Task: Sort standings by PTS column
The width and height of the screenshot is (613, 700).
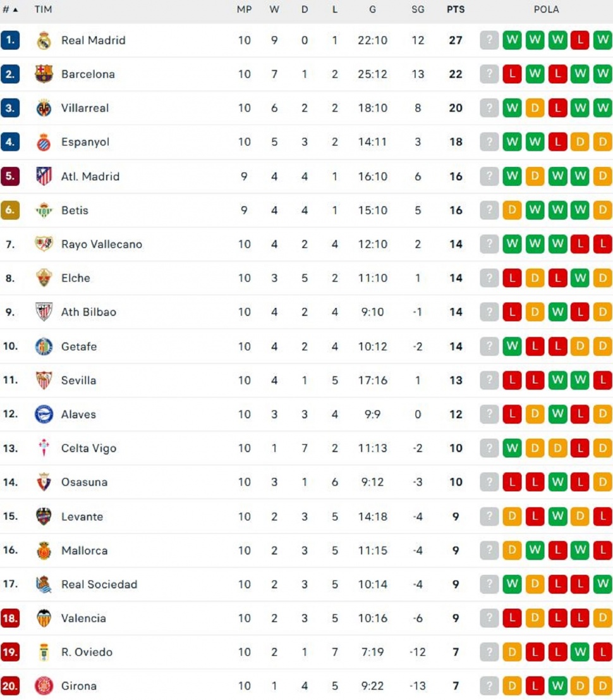Action: (x=455, y=9)
